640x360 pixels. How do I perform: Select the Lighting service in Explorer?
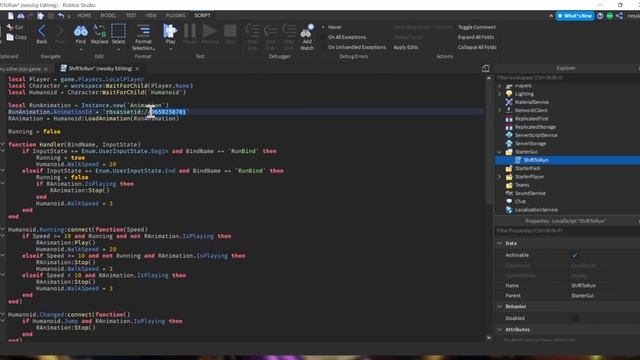[x=524, y=94]
